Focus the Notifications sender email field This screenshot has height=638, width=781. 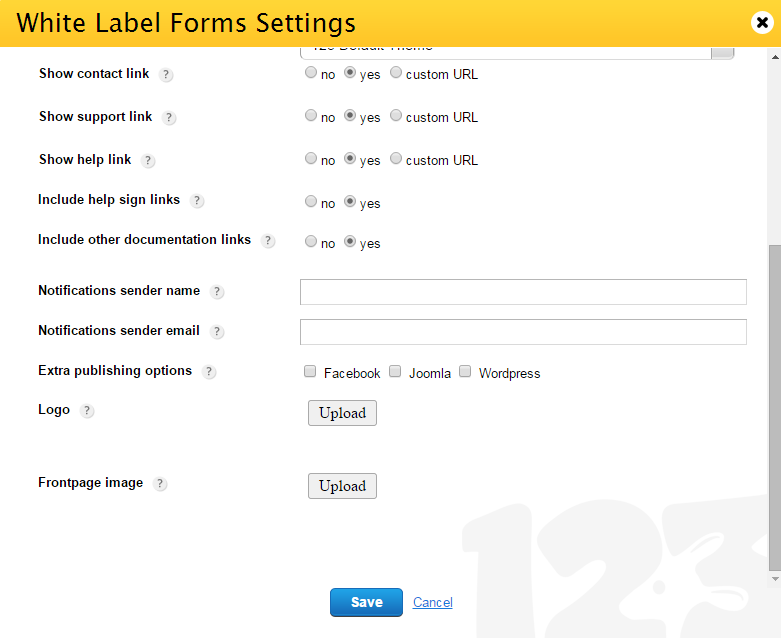pos(523,332)
